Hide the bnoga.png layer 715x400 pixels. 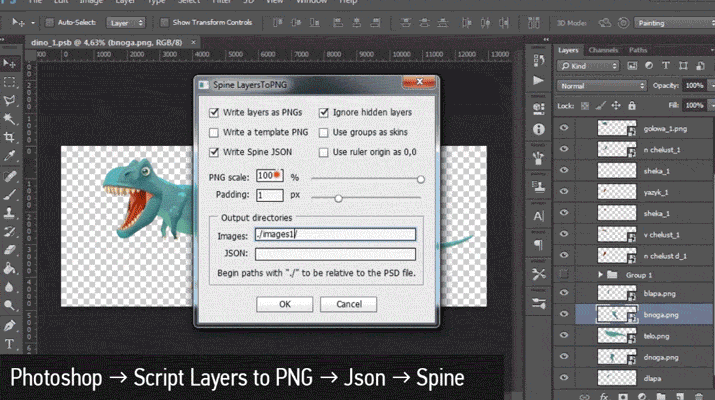[564, 314]
